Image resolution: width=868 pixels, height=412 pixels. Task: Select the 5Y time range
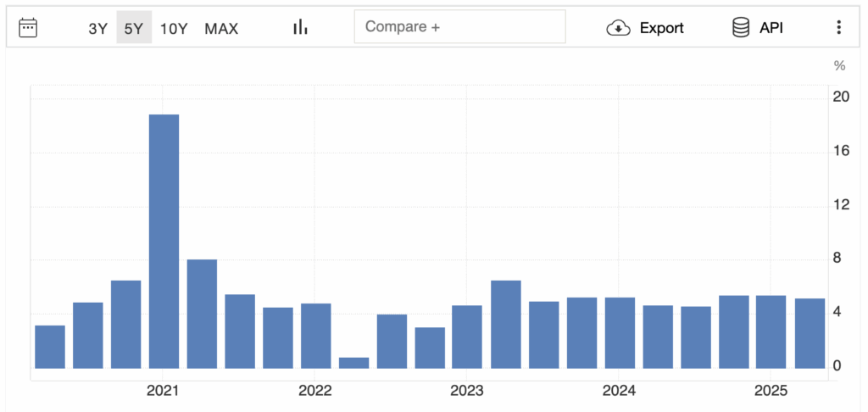(134, 28)
